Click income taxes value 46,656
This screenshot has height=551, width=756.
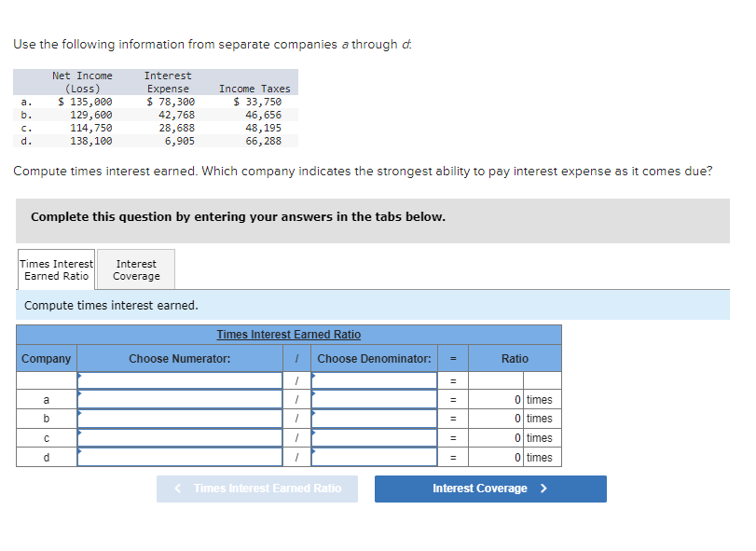pyautogui.click(x=263, y=115)
